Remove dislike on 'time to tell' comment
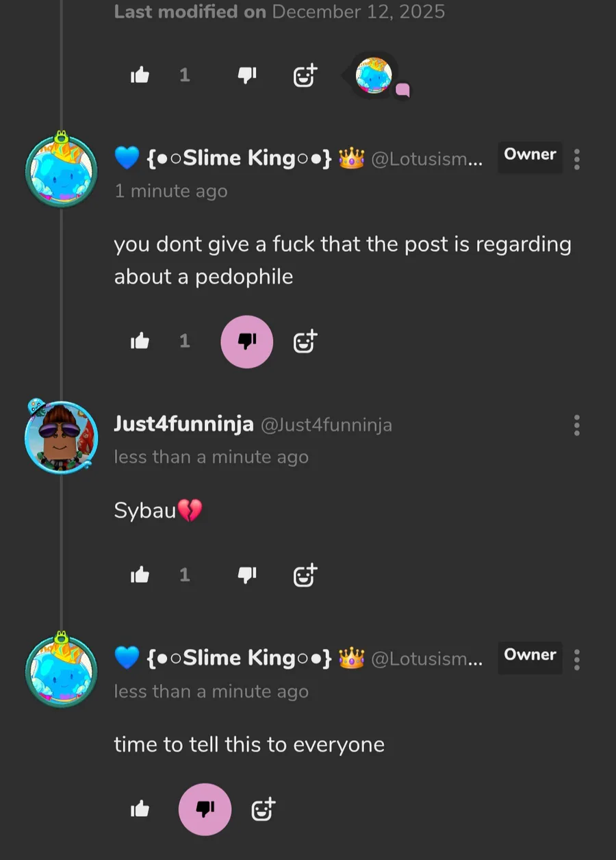This screenshot has height=860, width=616. 205,810
